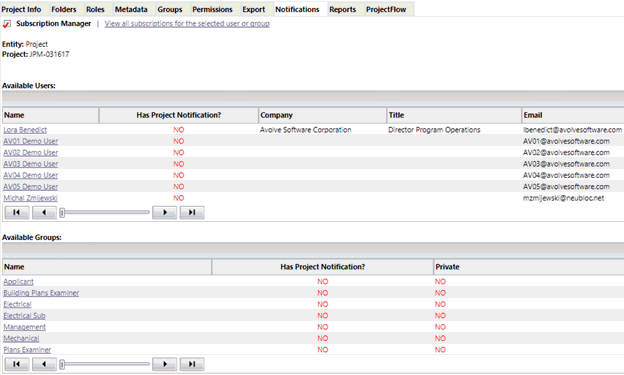Open AV03 Demo User link
624x375 pixels.
coord(31,164)
